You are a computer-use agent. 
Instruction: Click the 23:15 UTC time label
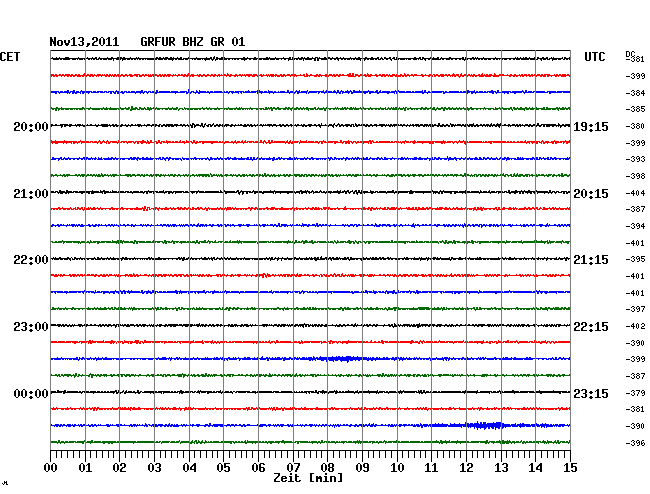591,394
